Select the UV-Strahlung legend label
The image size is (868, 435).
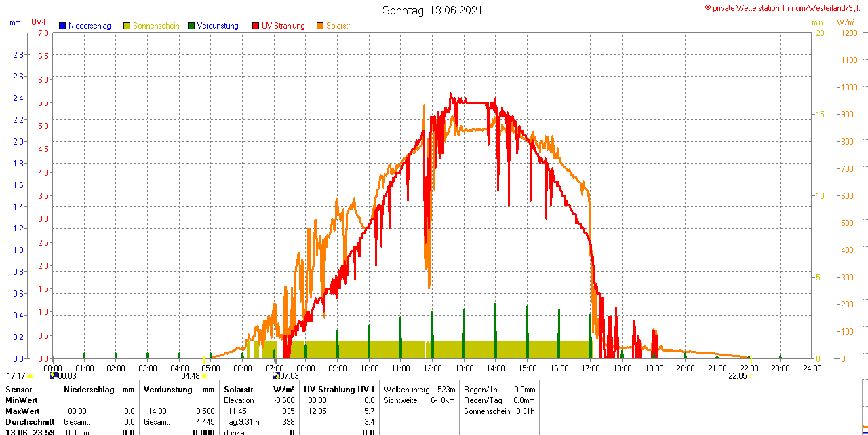(283, 26)
